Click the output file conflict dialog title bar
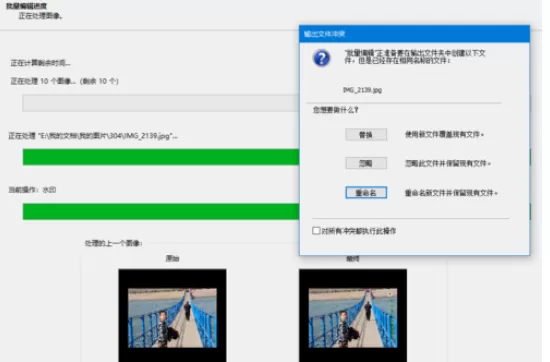Viewport: 550px width, 362px height. coord(414,34)
